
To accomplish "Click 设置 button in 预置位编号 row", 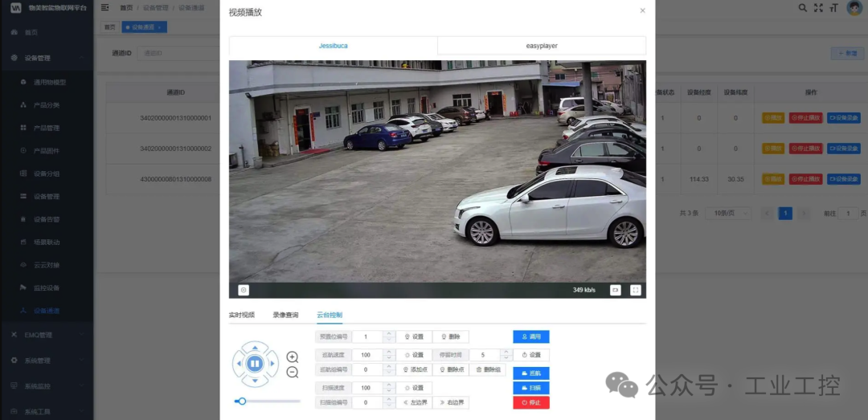I will click(x=414, y=336).
